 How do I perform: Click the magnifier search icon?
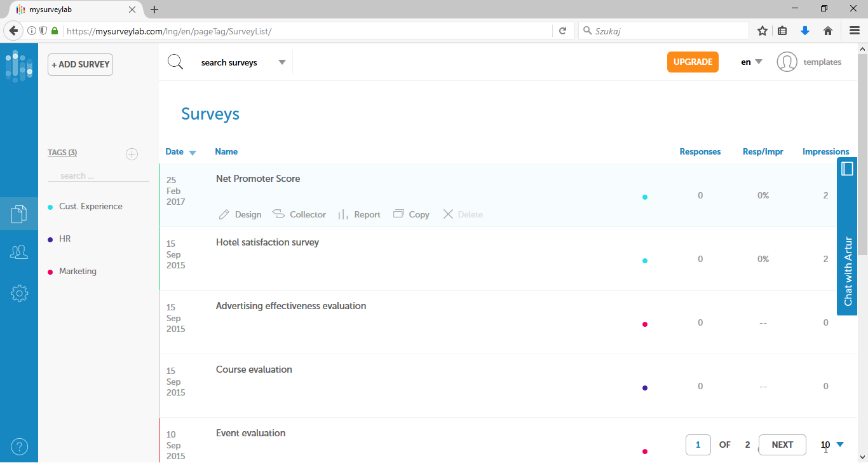coord(175,62)
